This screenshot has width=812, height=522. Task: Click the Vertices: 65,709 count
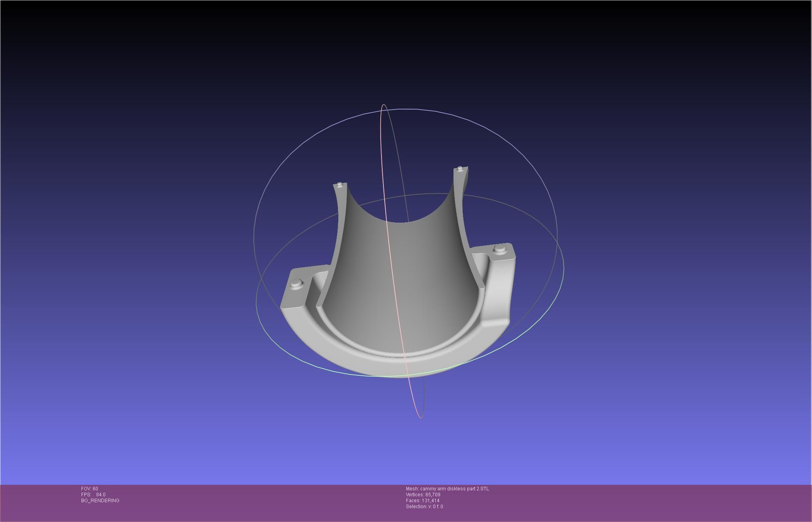click(x=423, y=495)
